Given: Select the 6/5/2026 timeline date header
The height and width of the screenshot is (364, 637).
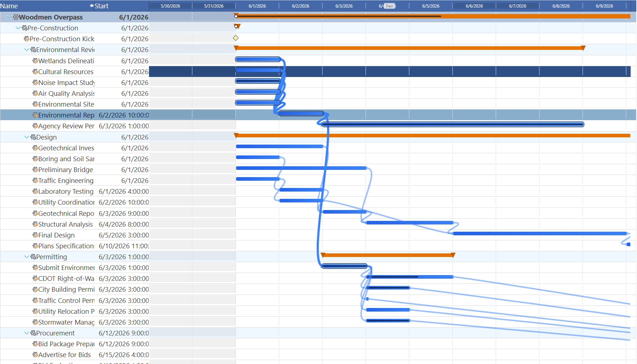Looking at the screenshot, I should pos(431,6).
